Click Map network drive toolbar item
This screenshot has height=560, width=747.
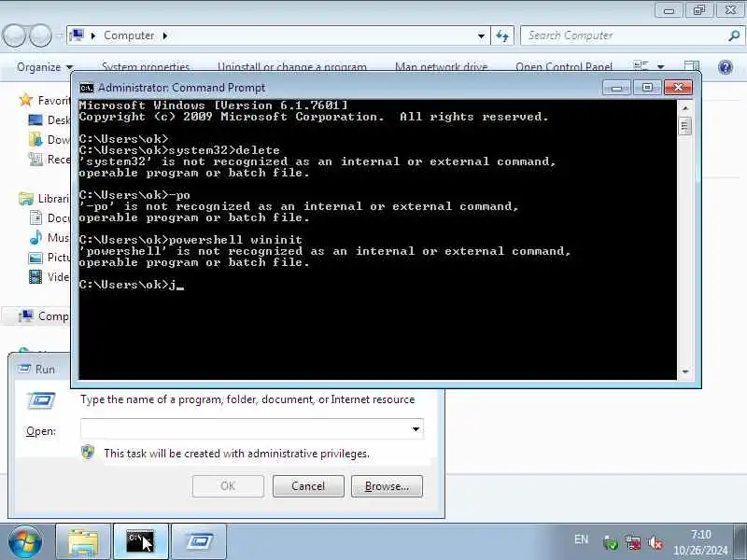tap(441, 67)
